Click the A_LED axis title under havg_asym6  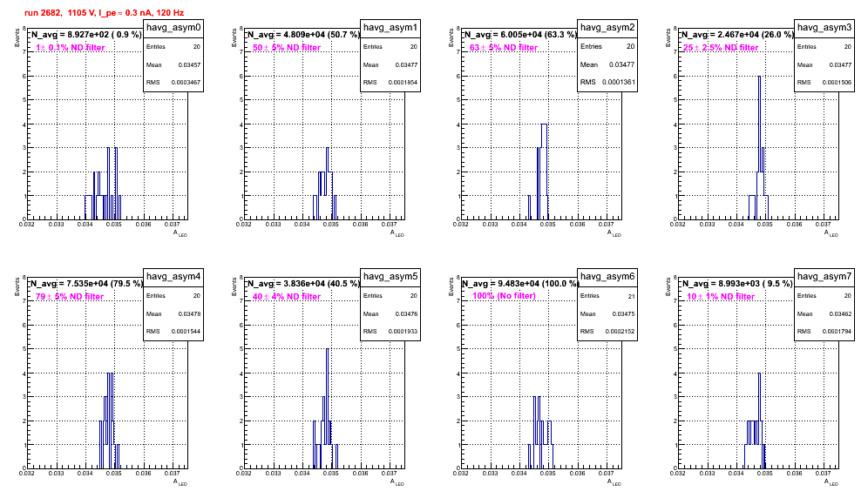point(614,482)
